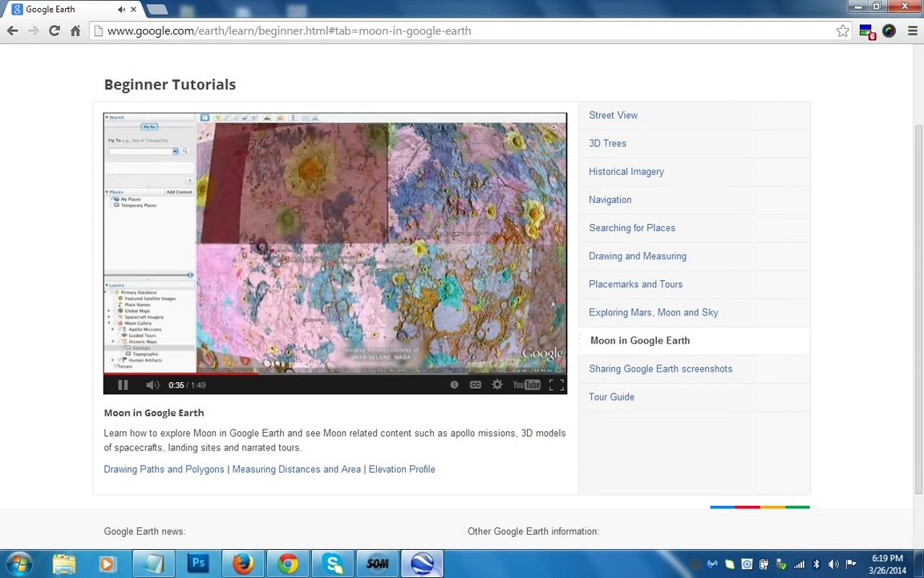
Task: Toggle closed captions on the video
Action: (x=476, y=385)
